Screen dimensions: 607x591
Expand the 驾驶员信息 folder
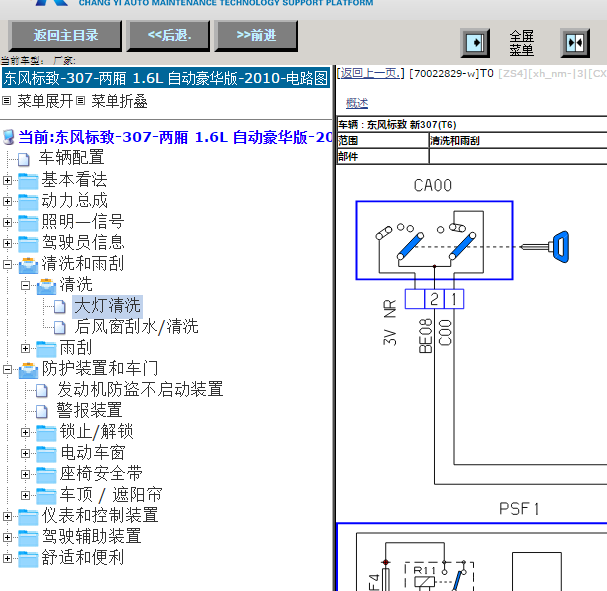(x=7, y=243)
